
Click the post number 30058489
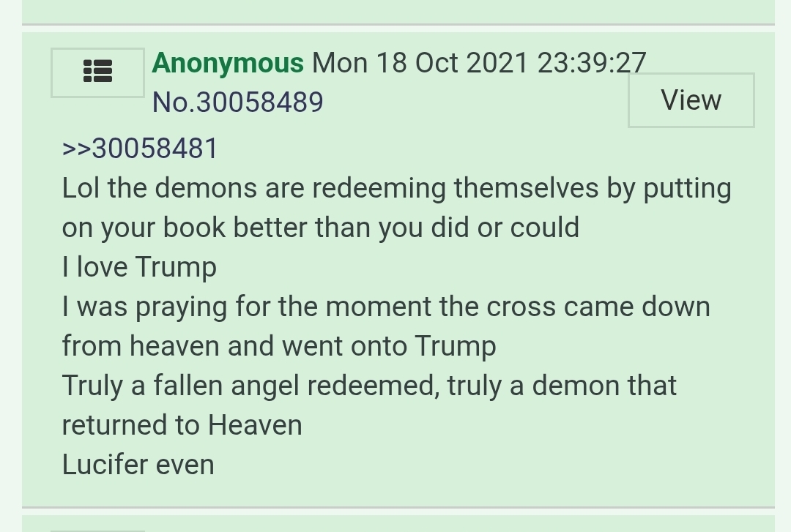pyautogui.click(x=259, y=102)
